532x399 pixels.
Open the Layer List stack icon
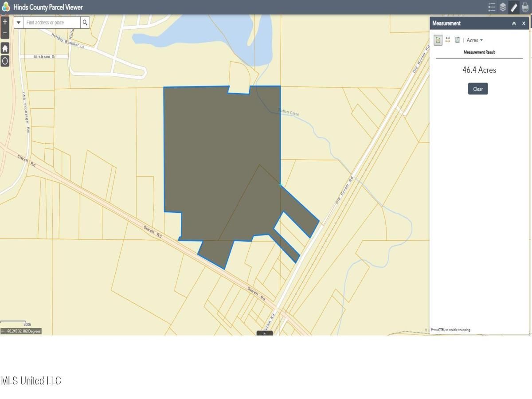click(x=503, y=7)
